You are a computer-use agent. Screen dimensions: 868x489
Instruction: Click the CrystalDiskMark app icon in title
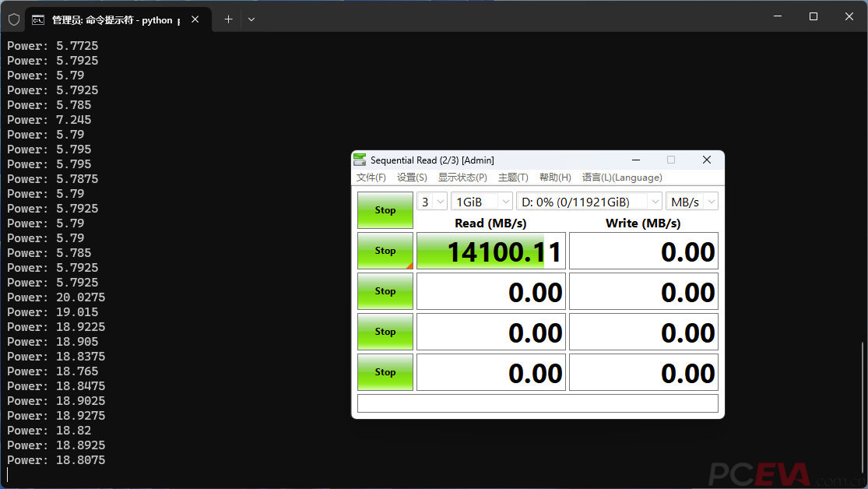coord(360,160)
